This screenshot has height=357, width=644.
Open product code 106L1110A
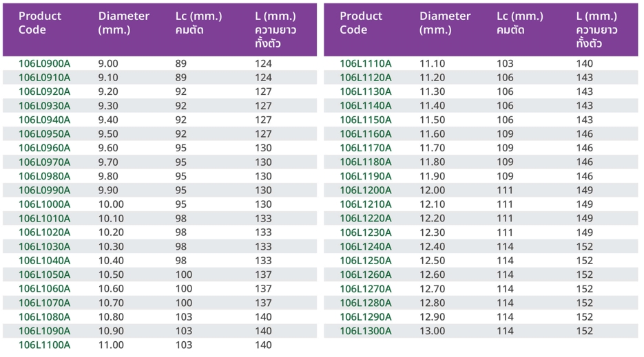(366, 64)
